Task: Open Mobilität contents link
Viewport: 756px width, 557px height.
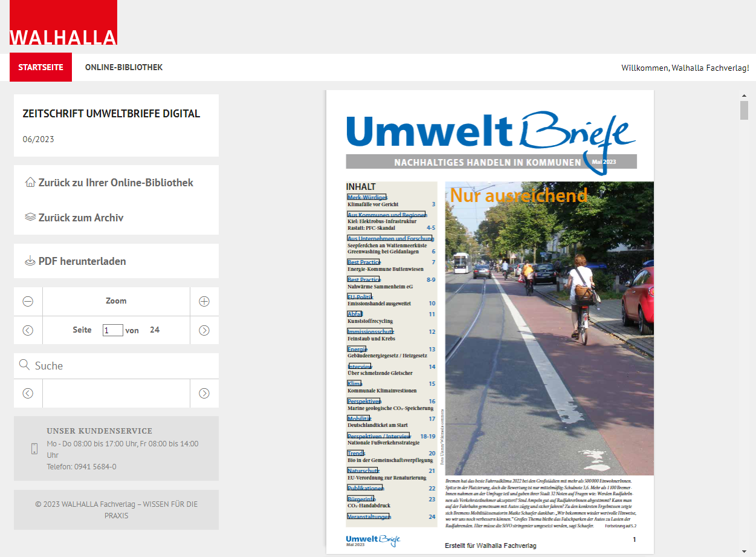Action: point(359,419)
